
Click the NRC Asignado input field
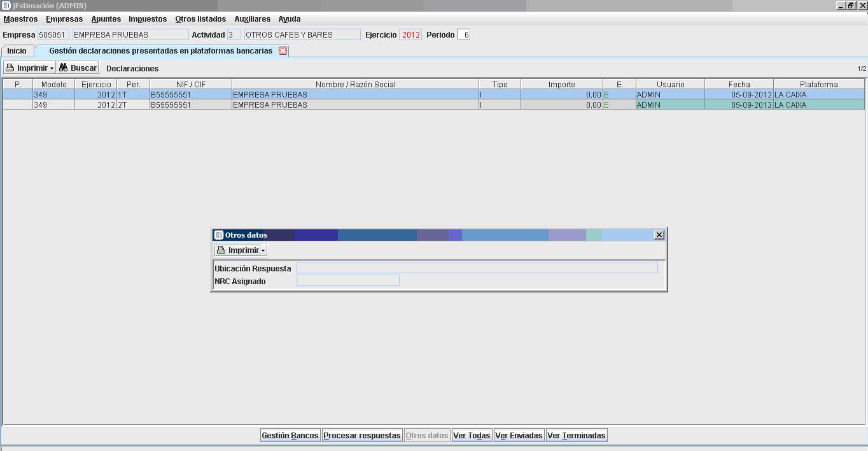coord(347,281)
